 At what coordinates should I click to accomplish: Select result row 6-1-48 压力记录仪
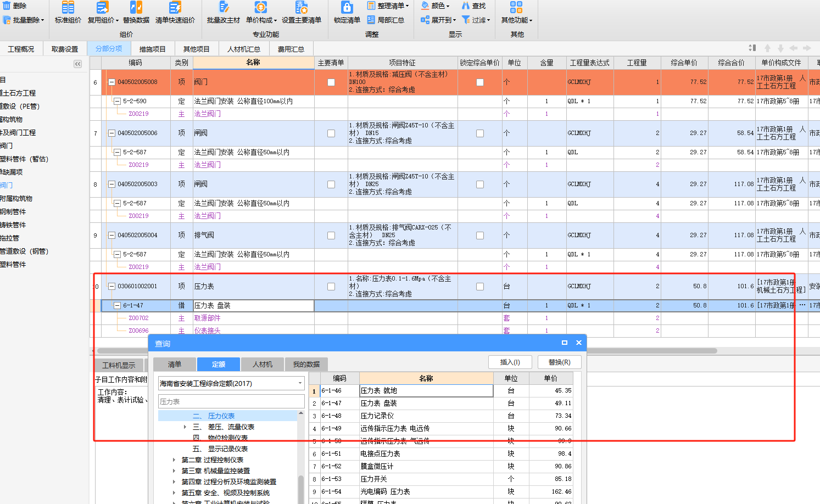(441, 416)
